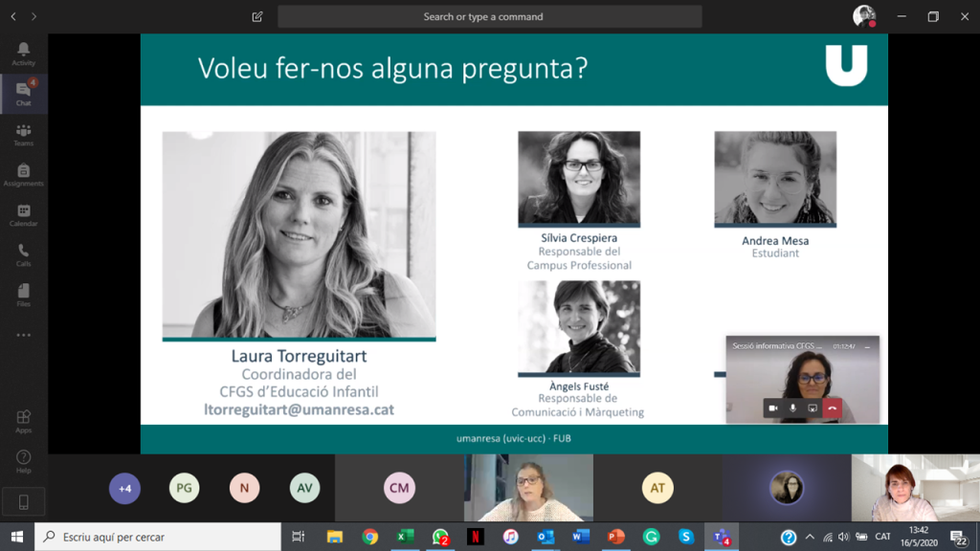This screenshot has width=980, height=551.
Task: Go back using the navigation arrow
Action: tap(13, 16)
